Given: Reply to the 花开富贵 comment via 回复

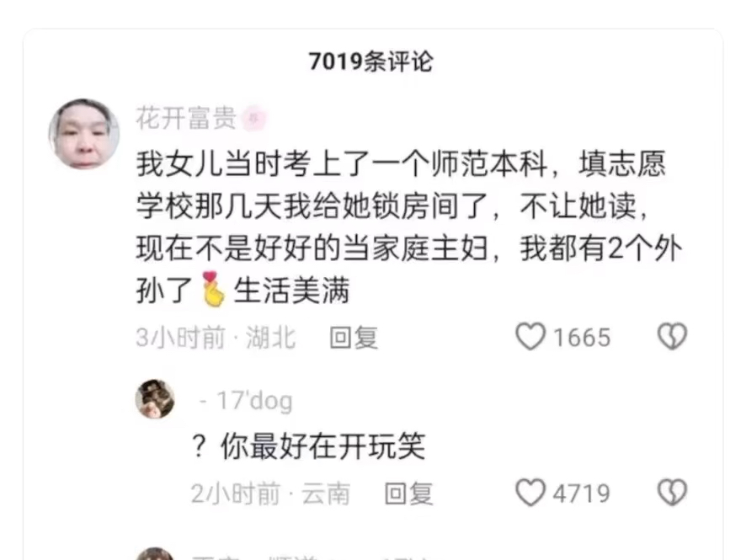Looking at the screenshot, I should point(354,338).
